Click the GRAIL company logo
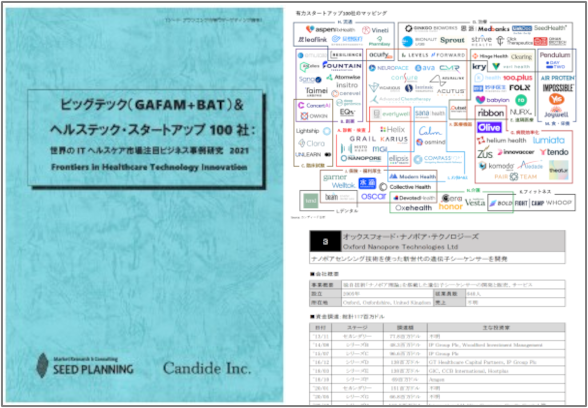588x408 pixels. [363, 139]
